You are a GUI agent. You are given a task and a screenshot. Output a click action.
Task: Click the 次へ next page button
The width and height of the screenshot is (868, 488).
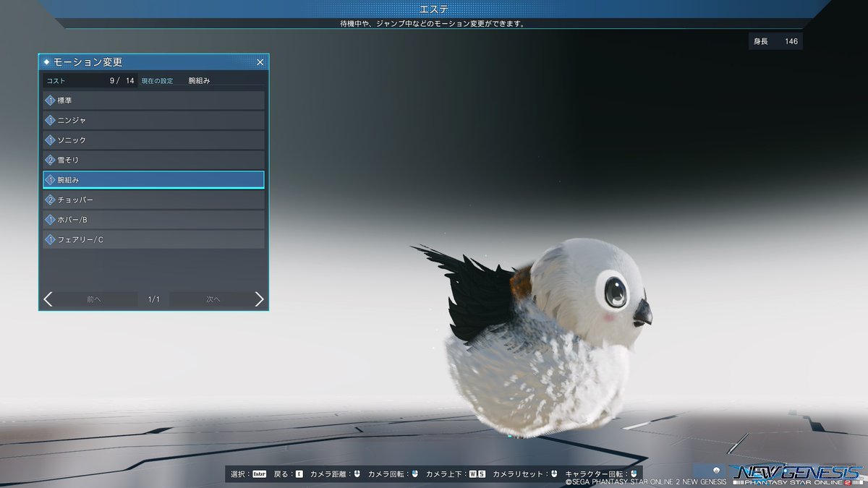[x=213, y=299]
